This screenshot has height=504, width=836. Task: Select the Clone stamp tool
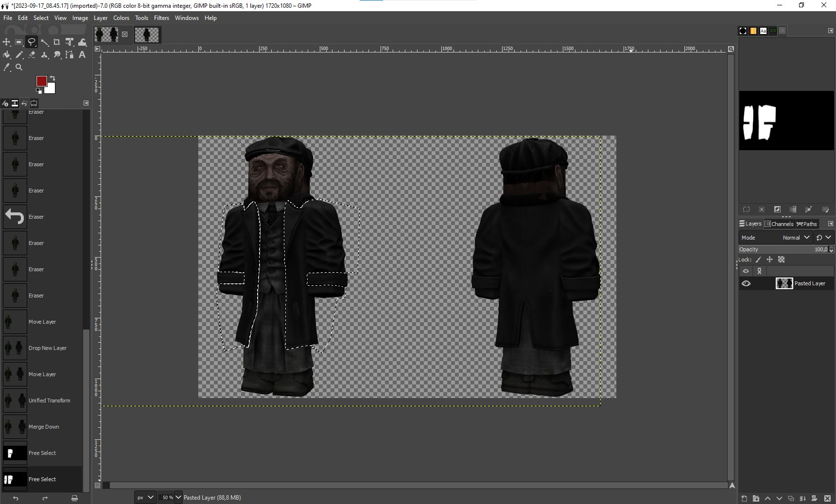pyautogui.click(x=44, y=55)
